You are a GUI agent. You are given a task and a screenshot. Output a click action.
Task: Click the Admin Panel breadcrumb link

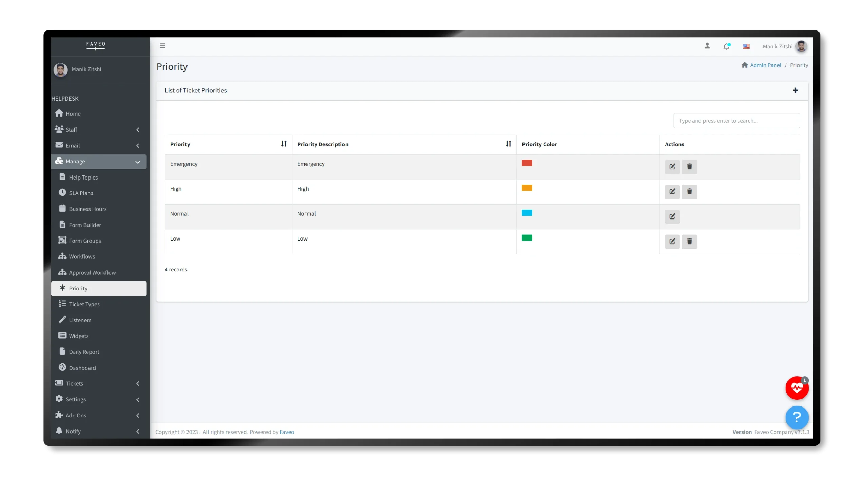(x=765, y=65)
